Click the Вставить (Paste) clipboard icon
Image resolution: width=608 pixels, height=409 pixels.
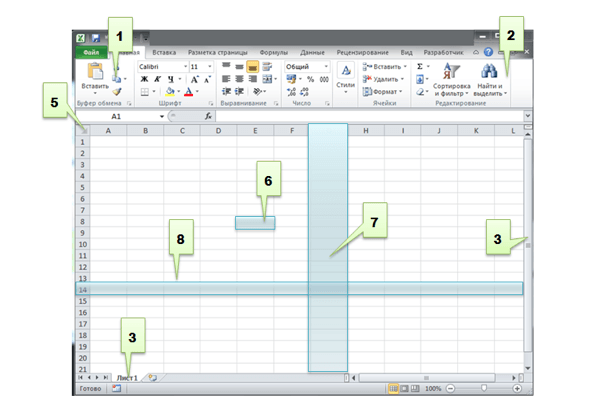pyautogui.click(x=96, y=72)
